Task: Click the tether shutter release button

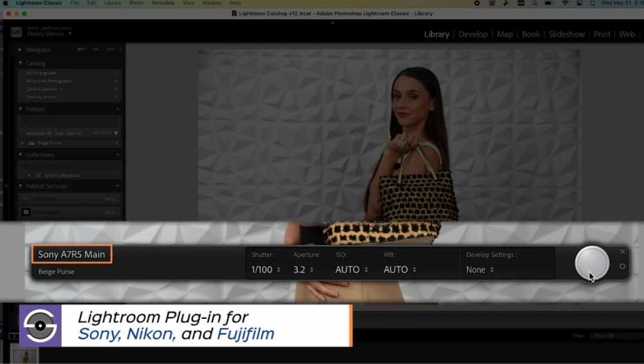Action: (592, 263)
